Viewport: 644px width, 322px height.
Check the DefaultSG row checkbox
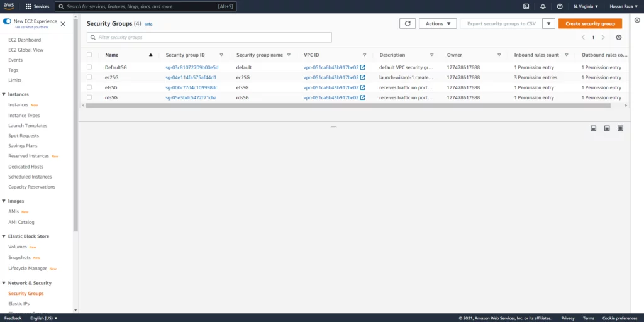point(89,67)
